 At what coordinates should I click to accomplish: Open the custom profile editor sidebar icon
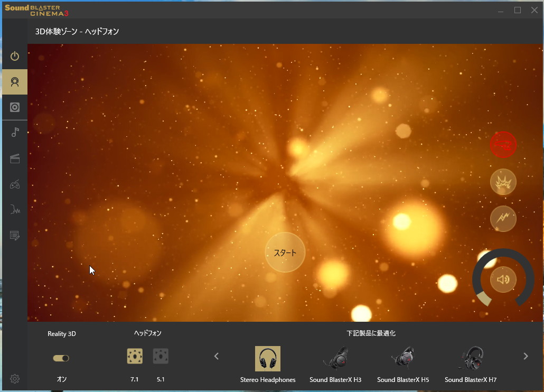coord(15,236)
